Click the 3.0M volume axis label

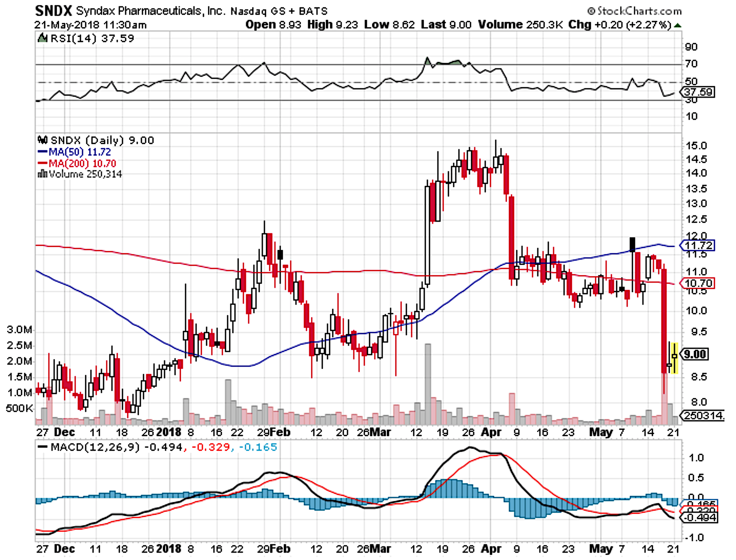(19, 329)
